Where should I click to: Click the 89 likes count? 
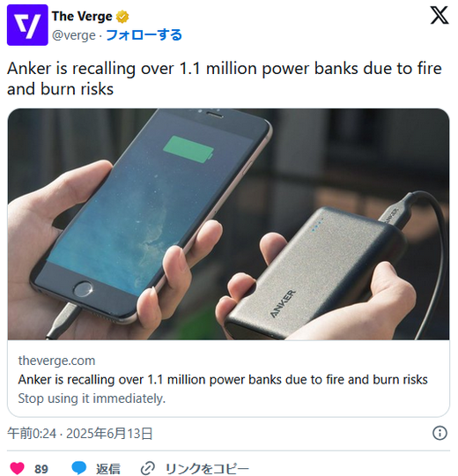click(41, 469)
